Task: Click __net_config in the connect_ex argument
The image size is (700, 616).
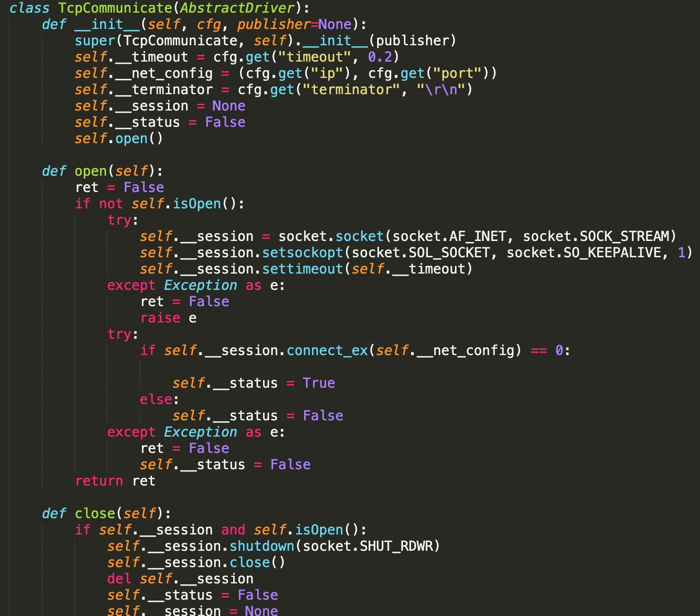Action: coord(465,351)
